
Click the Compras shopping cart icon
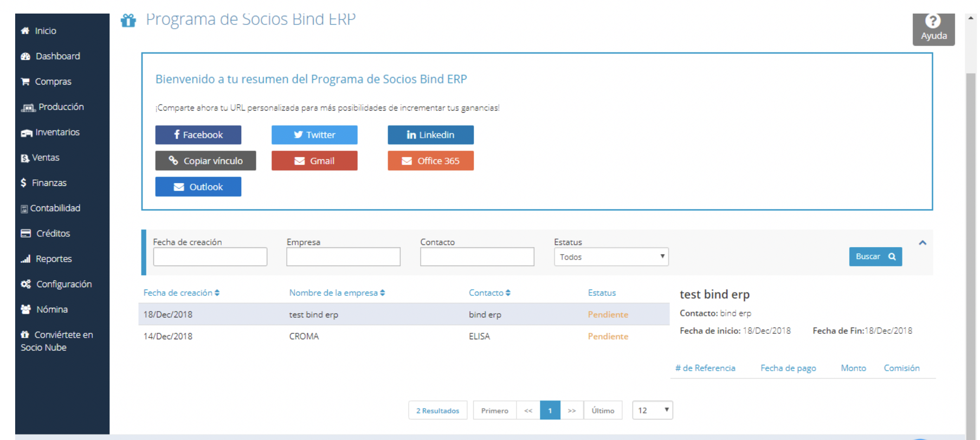pyautogui.click(x=25, y=82)
